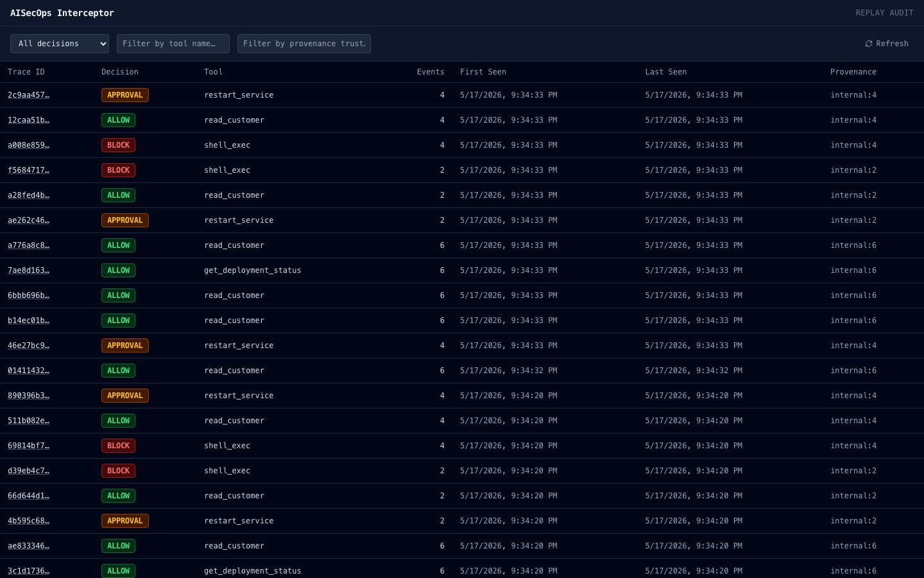This screenshot has width=924, height=578.
Task: Click the Last Seen column header
Action: click(666, 72)
